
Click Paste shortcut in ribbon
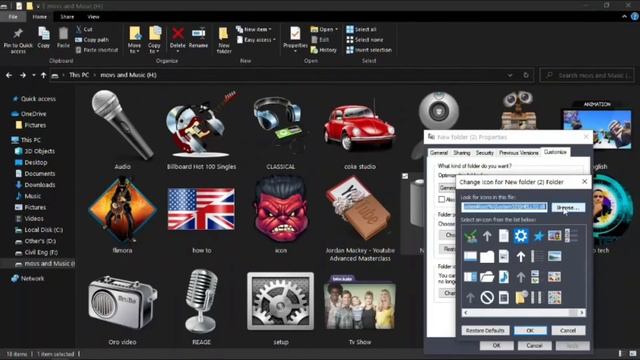97,50
